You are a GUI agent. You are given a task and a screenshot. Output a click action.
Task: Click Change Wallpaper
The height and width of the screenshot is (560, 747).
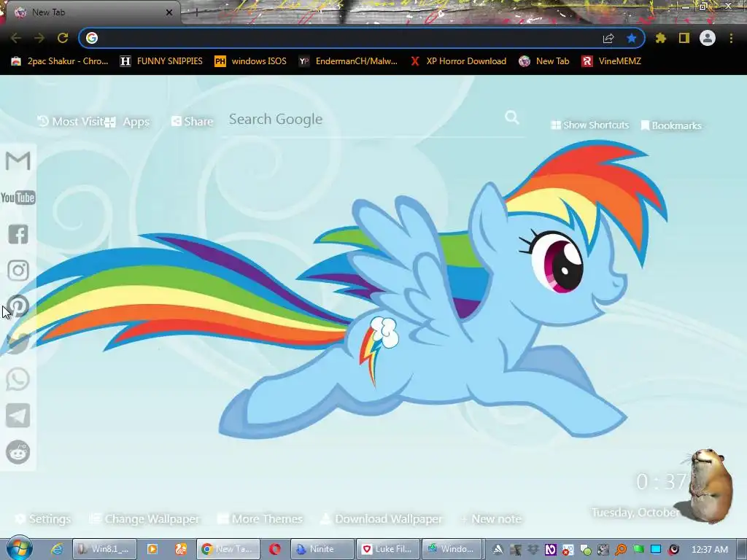pyautogui.click(x=145, y=519)
